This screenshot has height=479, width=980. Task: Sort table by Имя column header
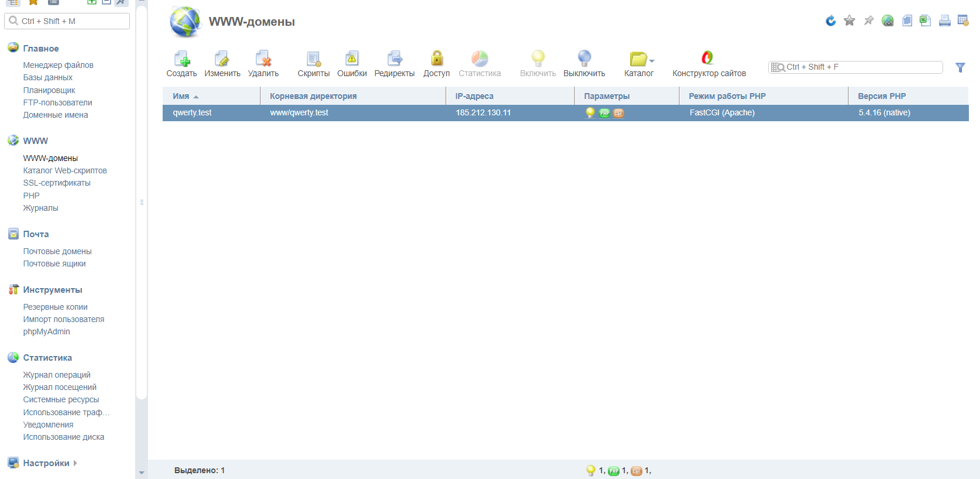[x=181, y=96]
